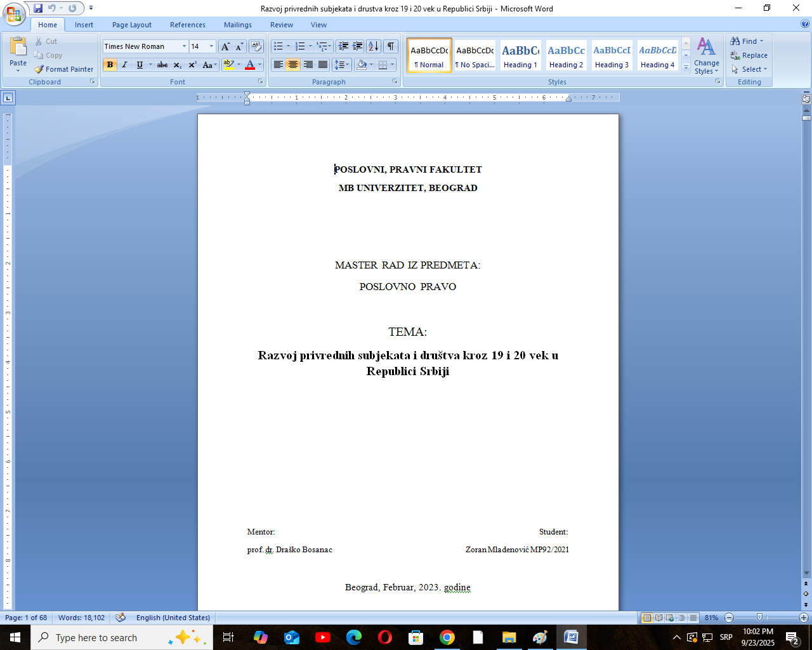Click Cut in Clipboard group

tap(46, 41)
